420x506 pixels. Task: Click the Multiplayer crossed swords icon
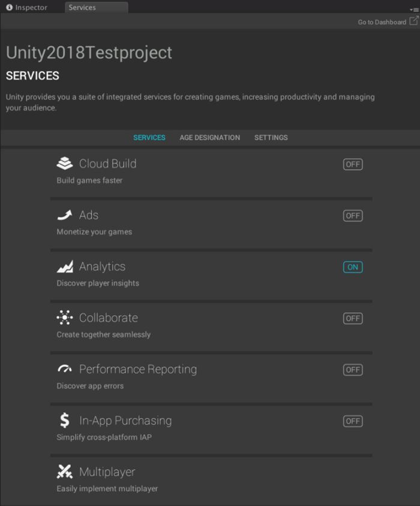pyautogui.click(x=65, y=472)
